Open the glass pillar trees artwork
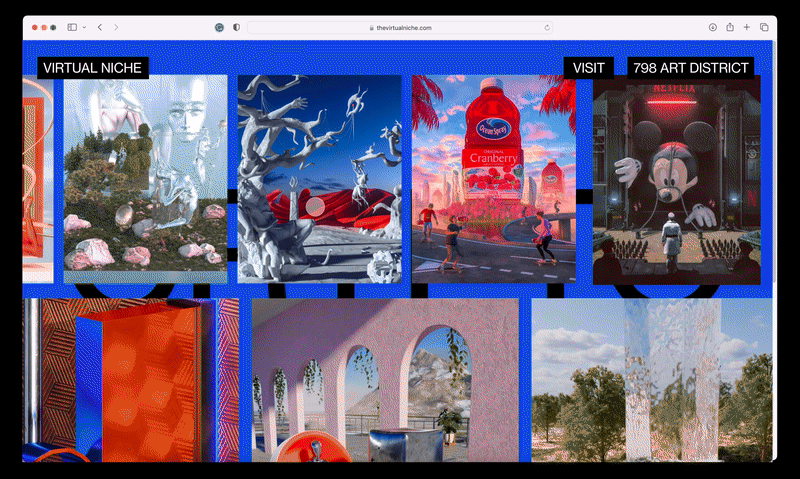This screenshot has height=479, width=800. pos(652,380)
